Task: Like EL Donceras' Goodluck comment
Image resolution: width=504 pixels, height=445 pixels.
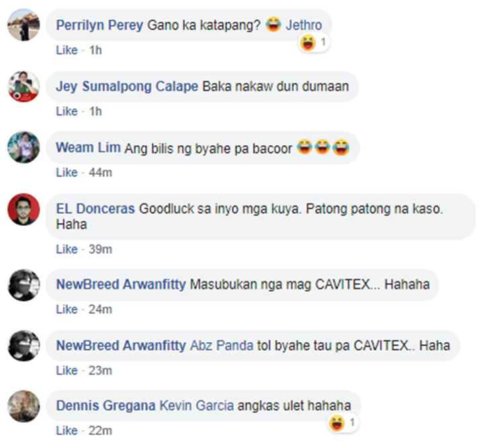Action: [67, 249]
